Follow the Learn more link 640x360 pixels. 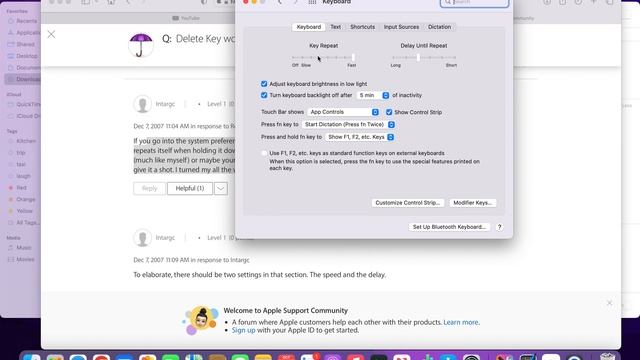pos(461,322)
